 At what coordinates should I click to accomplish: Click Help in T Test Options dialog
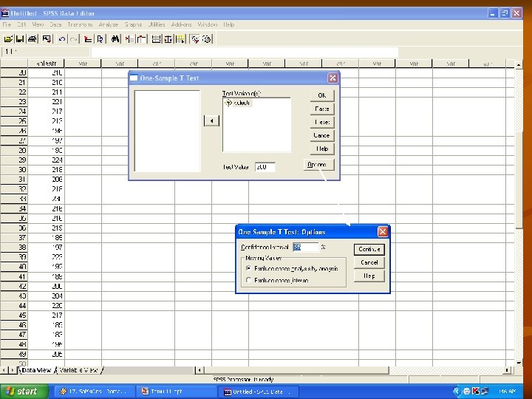click(369, 276)
